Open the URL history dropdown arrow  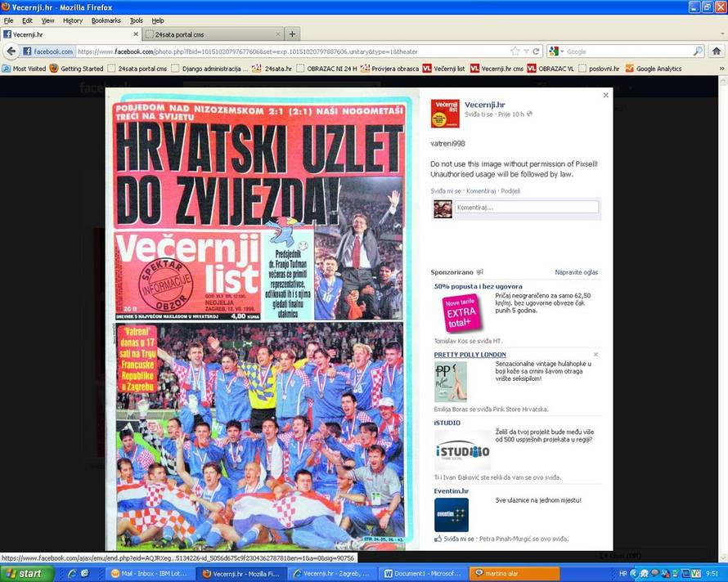pos(526,51)
